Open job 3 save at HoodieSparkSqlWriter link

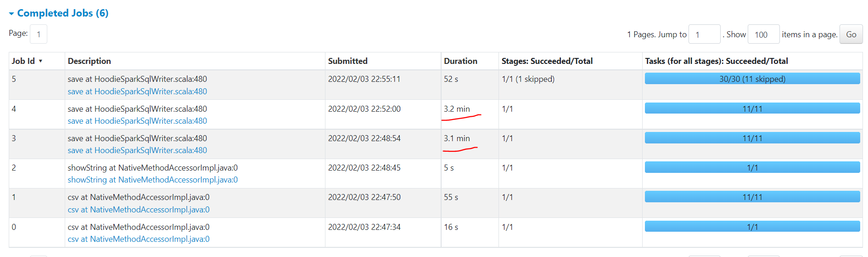point(137,150)
